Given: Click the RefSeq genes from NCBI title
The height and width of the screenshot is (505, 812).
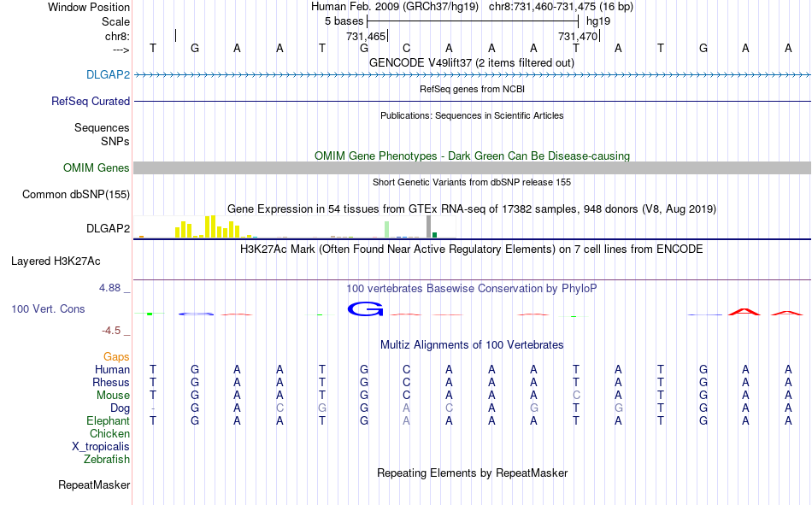Looking at the screenshot, I should pos(472,89).
